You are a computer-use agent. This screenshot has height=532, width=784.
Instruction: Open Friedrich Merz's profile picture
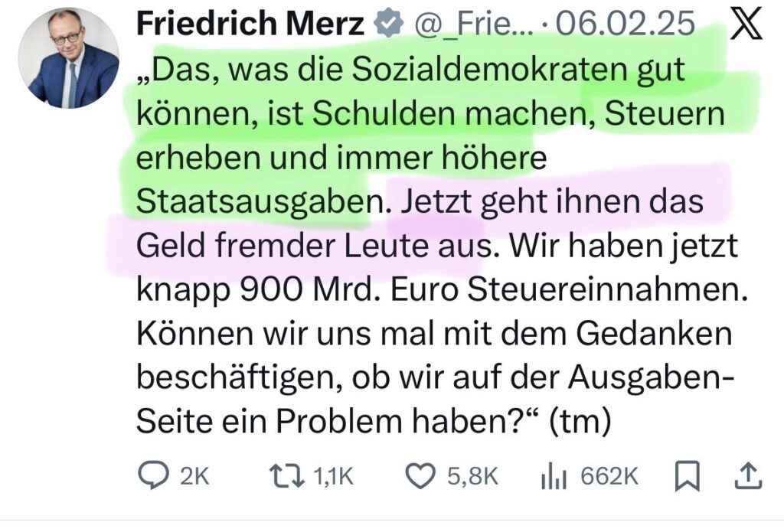(x=69, y=60)
